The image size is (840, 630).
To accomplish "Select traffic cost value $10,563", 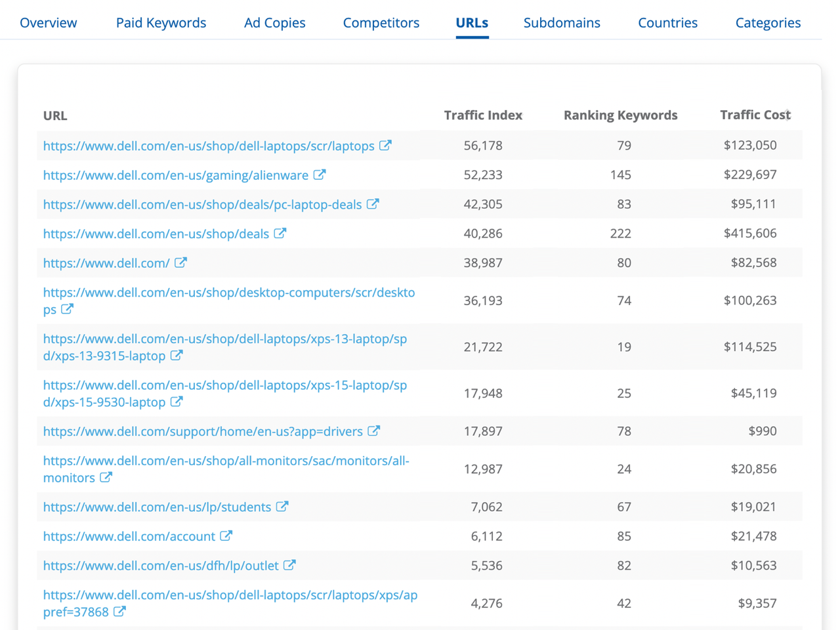I will coord(754,565).
